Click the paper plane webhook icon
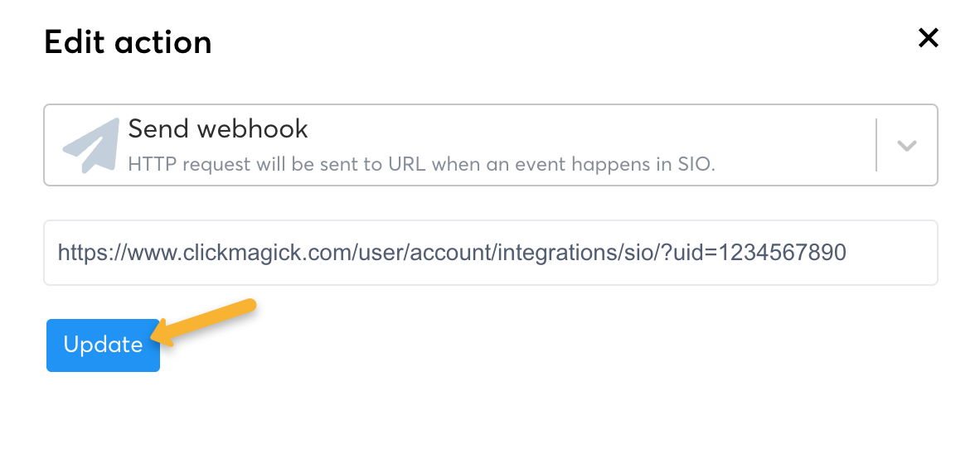 coord(91,145)
